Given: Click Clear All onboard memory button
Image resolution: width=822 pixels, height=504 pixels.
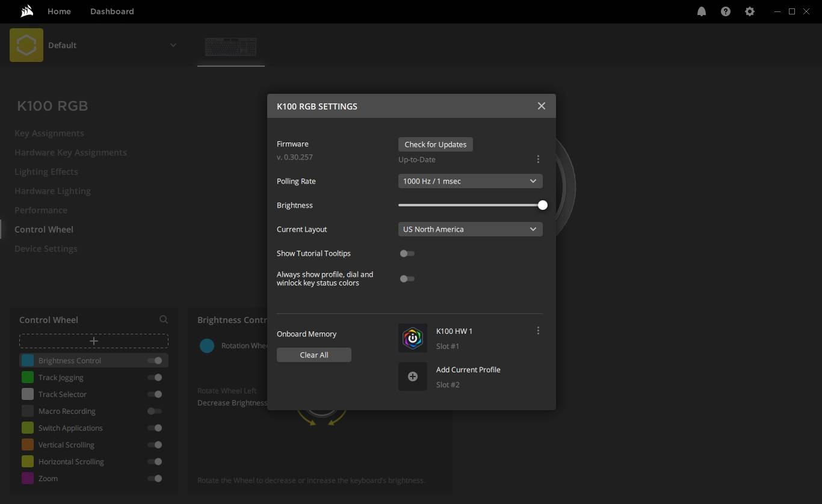Looking at the screenshot, I should coord(314,355).
